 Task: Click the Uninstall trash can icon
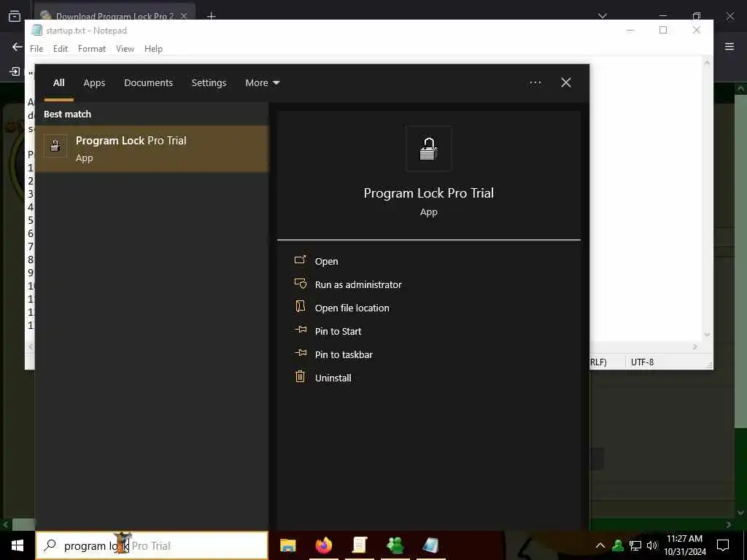pos(300,377)
